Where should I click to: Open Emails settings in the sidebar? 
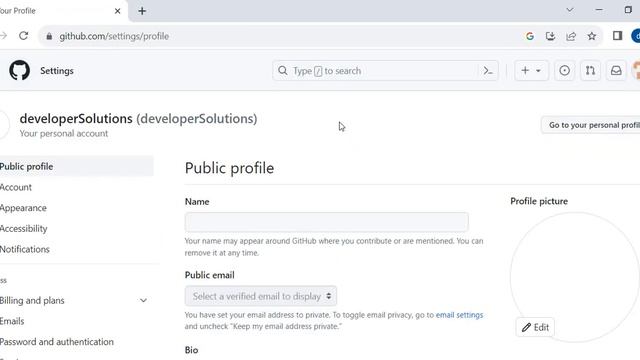[12, 321]
